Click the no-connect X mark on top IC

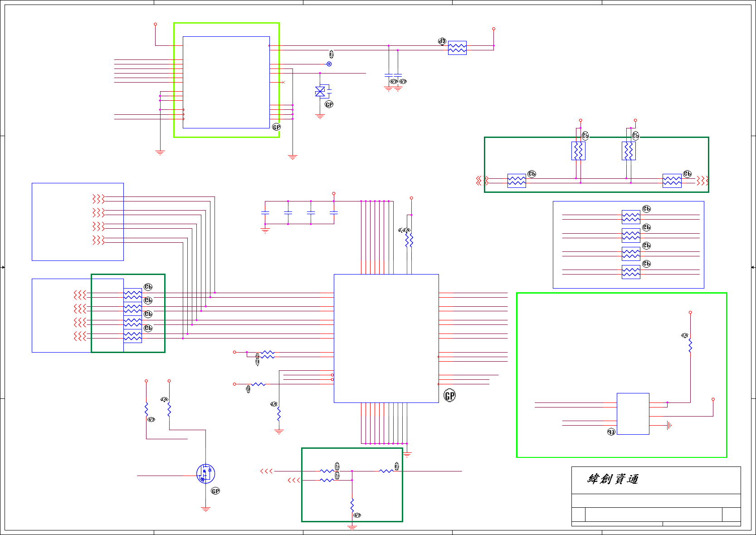283,82
